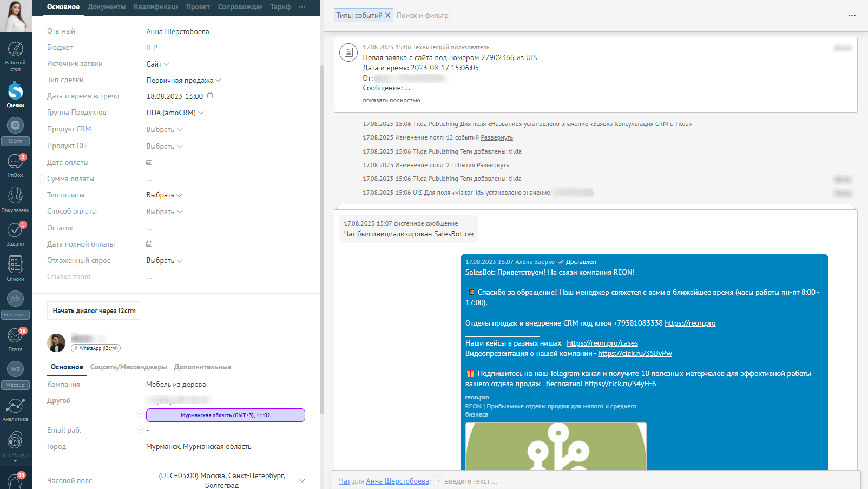Open contact's Соцсети/Мессенджеры tab
The width and height of the screenshot is (868, 489).
click(128, 367)
